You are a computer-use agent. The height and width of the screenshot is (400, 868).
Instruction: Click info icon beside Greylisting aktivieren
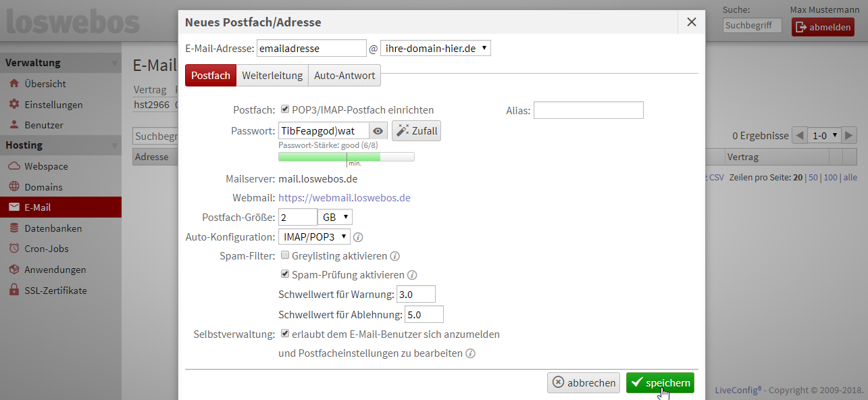(395, 257)
